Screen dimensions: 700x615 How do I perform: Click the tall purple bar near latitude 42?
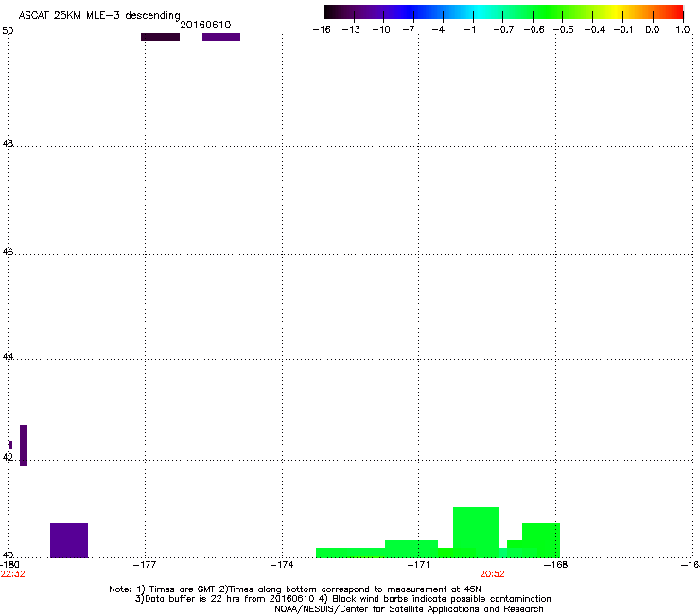pyautogui.click(x=24, y=446)
